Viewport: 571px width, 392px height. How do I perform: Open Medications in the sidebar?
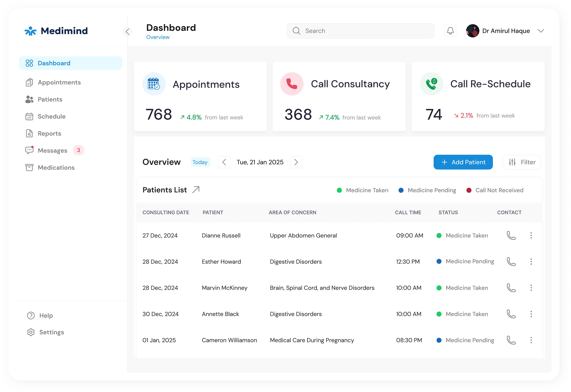click(x=56, y=168)
